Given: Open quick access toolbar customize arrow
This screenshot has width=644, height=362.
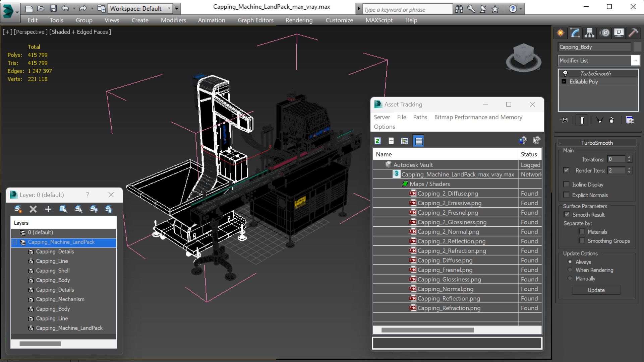Looking at the screenshot, I should [177, 8].
